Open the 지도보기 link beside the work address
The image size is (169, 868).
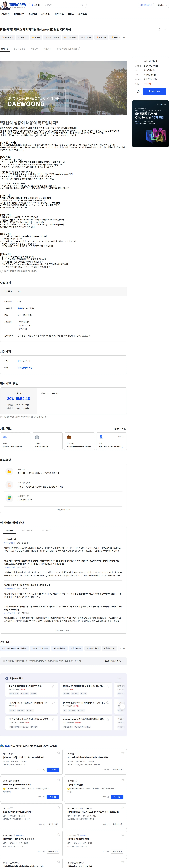point(86,336)
